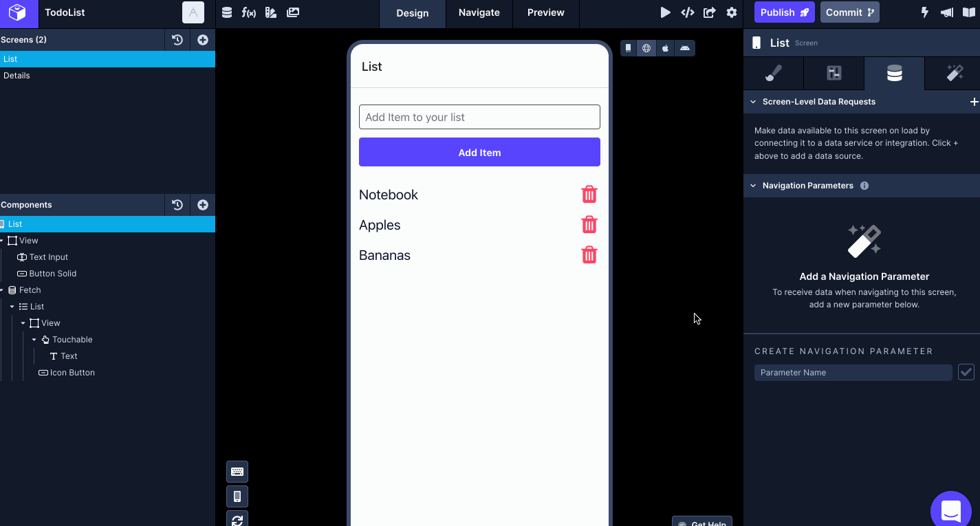The width and height of the screenshot is (980, 526).
Task: Collapse the Touchable tree node
Action: tap(34, 340)
